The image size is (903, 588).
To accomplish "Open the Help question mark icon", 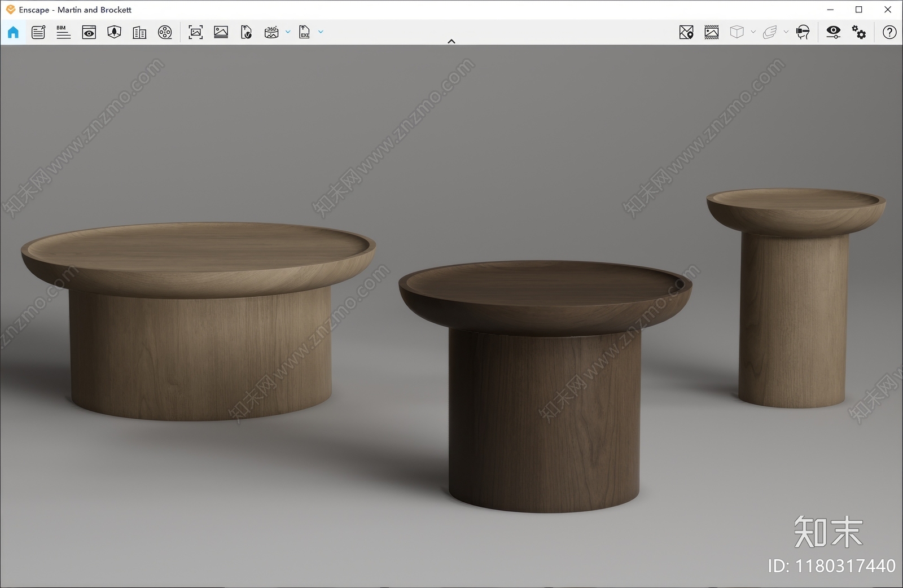I will pyautogui.click(x=889, y=32).
